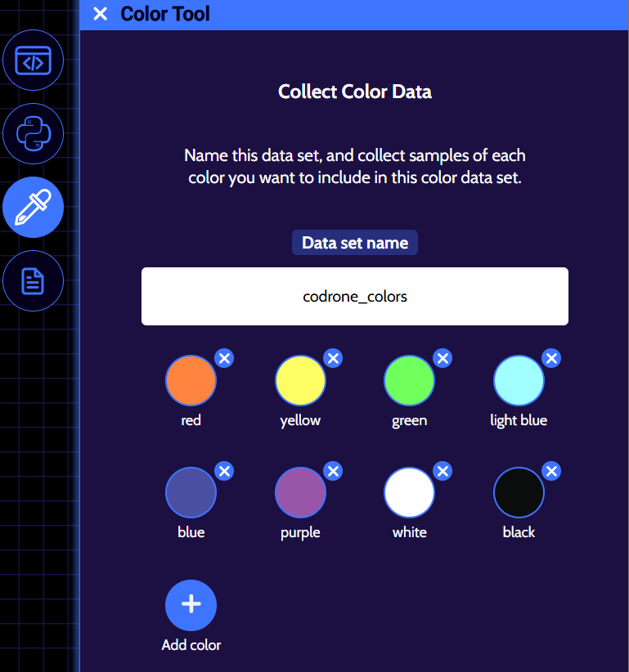Delete the yellow color sample

(x=333, y=358)
